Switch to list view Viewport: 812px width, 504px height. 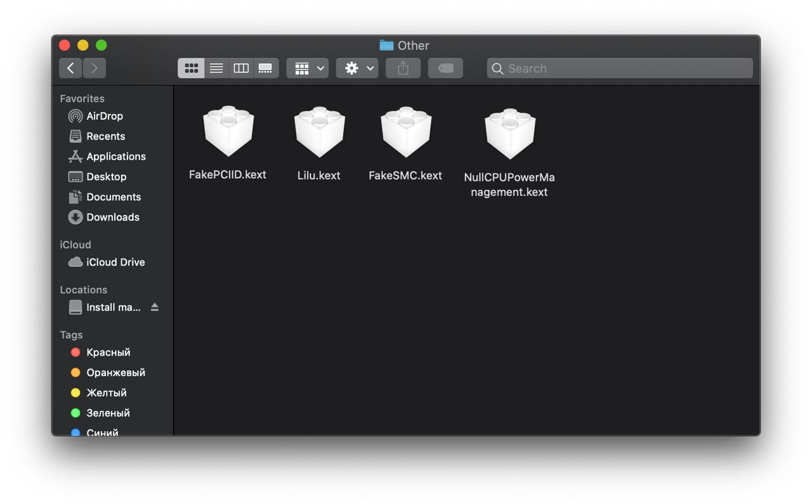point(216,68)
